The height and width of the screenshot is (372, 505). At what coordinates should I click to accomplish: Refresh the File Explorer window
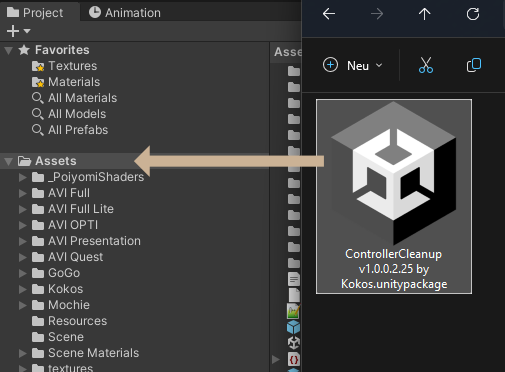tap(473, 14)
